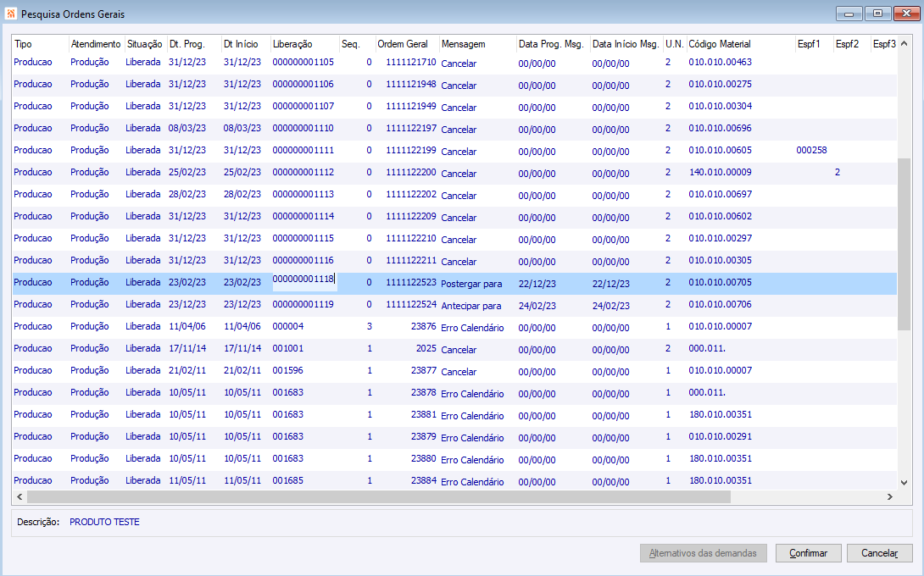Click the U.N. column header

pos(674,43)
